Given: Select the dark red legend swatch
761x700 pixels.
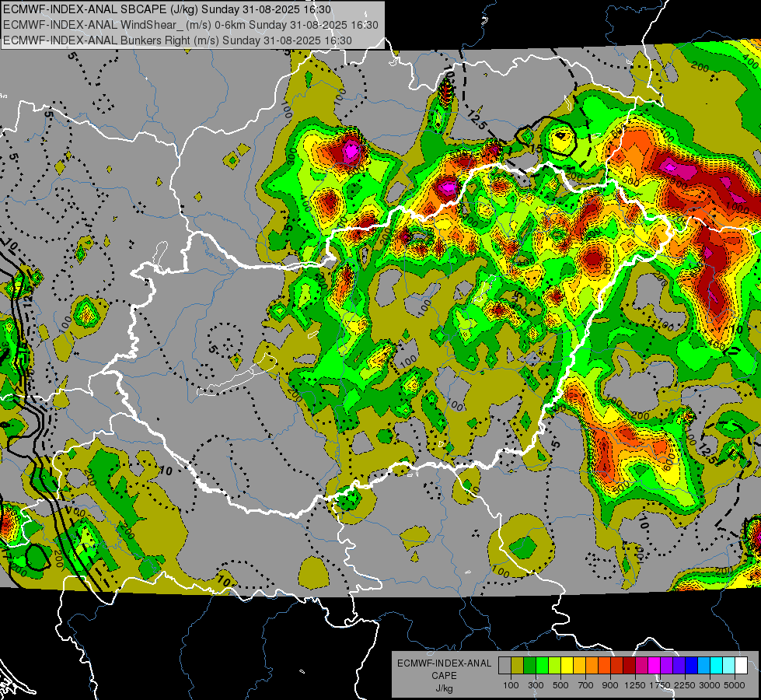Looking at the screenshot, I should (629, 666).
